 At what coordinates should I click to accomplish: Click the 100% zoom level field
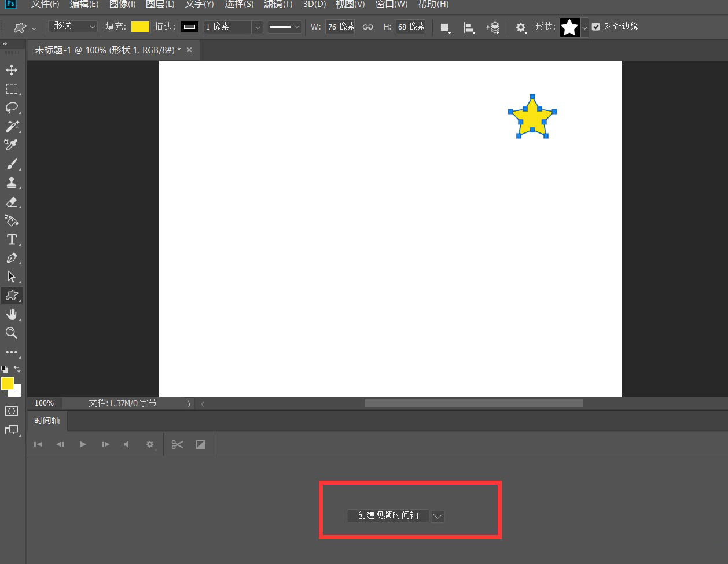pos(45,403)
